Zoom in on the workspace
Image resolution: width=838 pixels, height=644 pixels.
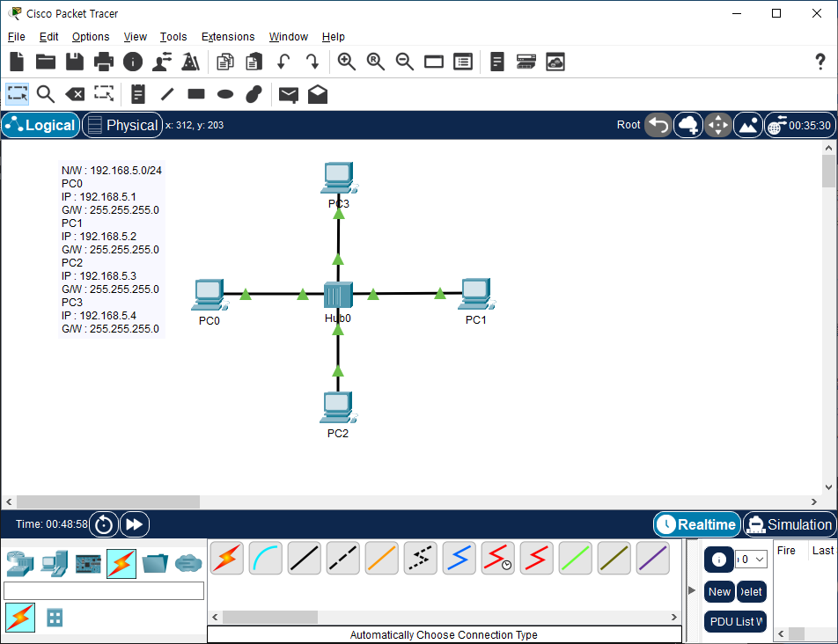[346, 62]
